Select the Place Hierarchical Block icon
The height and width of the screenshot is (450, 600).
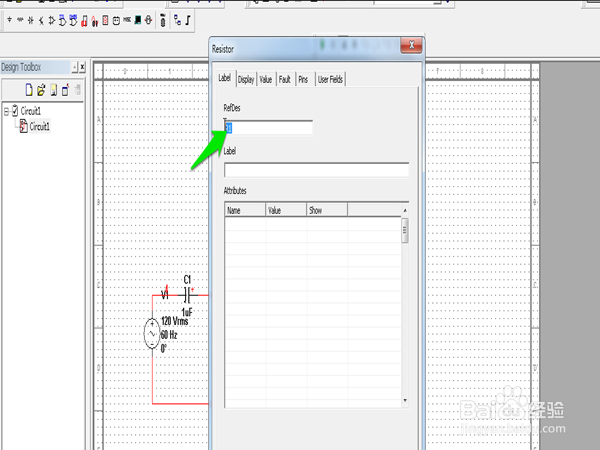point(177,20)
